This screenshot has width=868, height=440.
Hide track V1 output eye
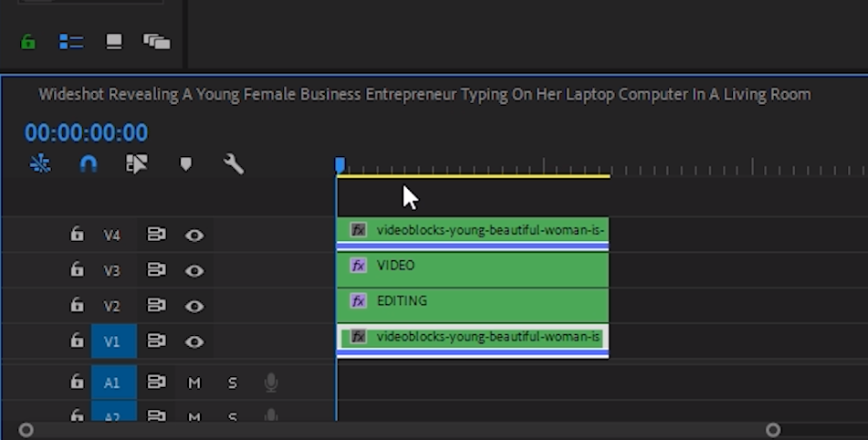194,341
